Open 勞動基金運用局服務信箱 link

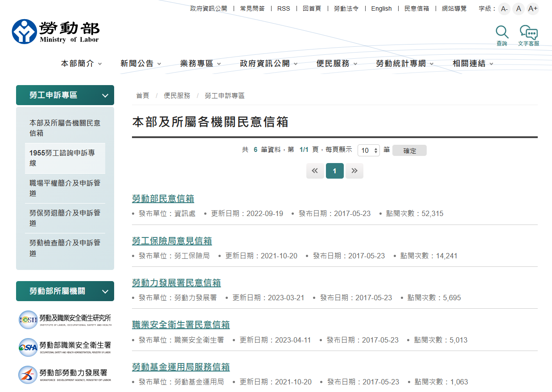coord(181,367)
